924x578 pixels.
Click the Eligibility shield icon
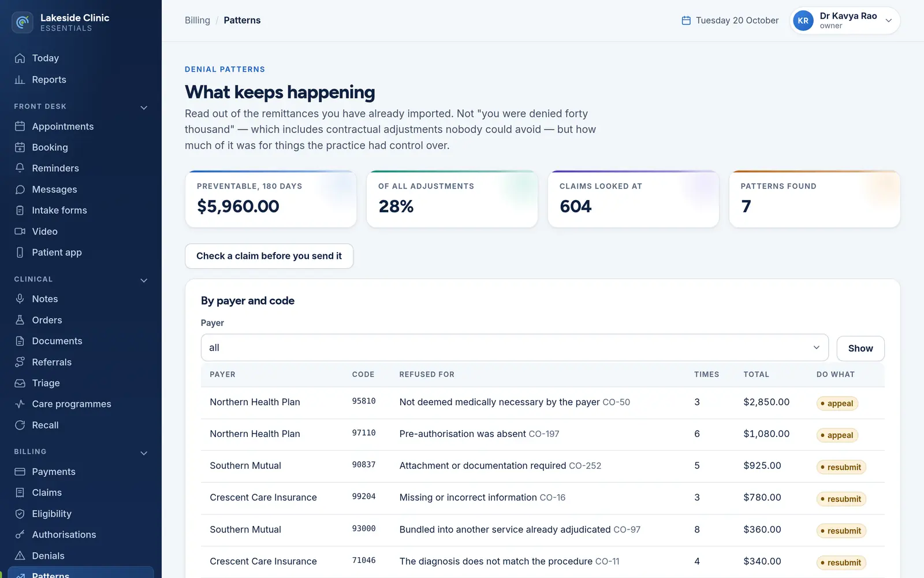20,514
